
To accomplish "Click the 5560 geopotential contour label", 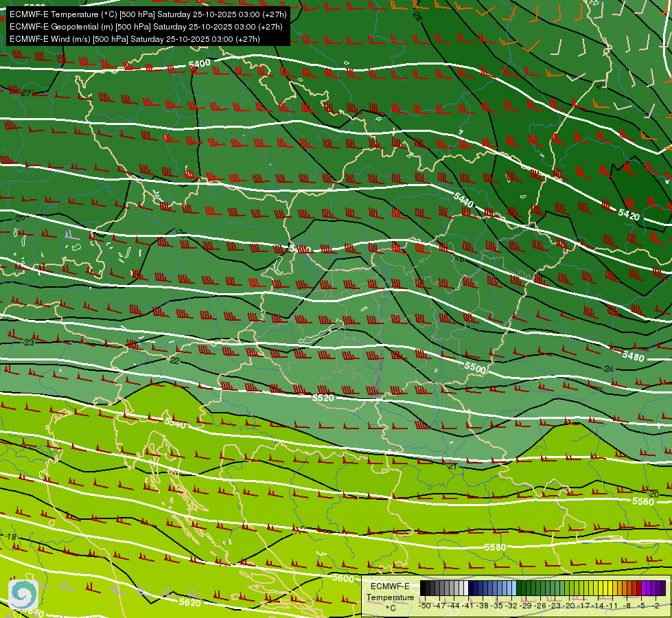I will tap(643, 501).
